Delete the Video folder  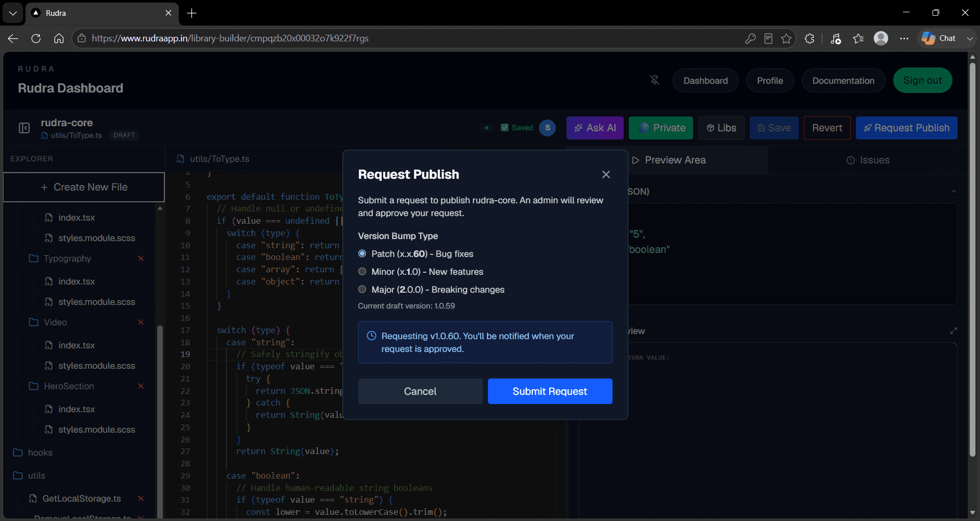141,322
